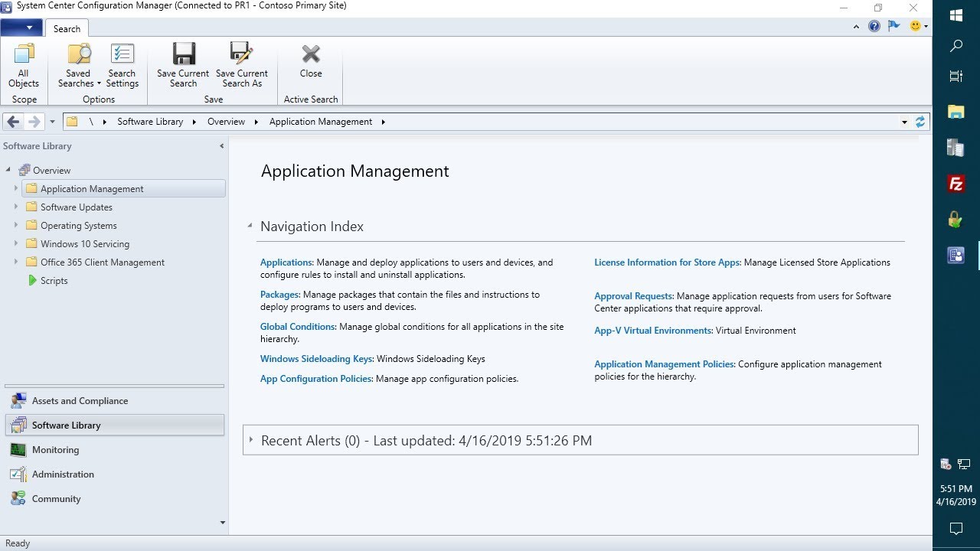Open the Help question mark icon
This screenshot has height=551, width=980.
(x=874, y=26)
